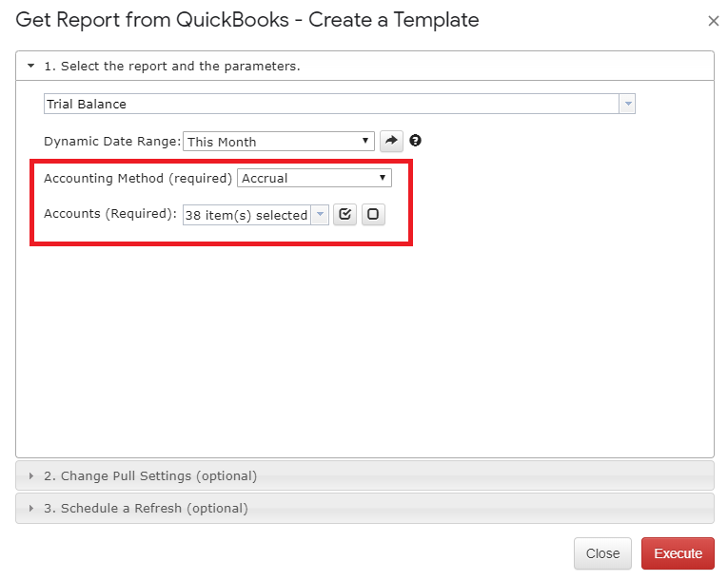Image resolution: width=728 pixels, height=581 pixels.
Task: Click the Schedule a Refresh triangle arrow
Action: coord(30,508)
